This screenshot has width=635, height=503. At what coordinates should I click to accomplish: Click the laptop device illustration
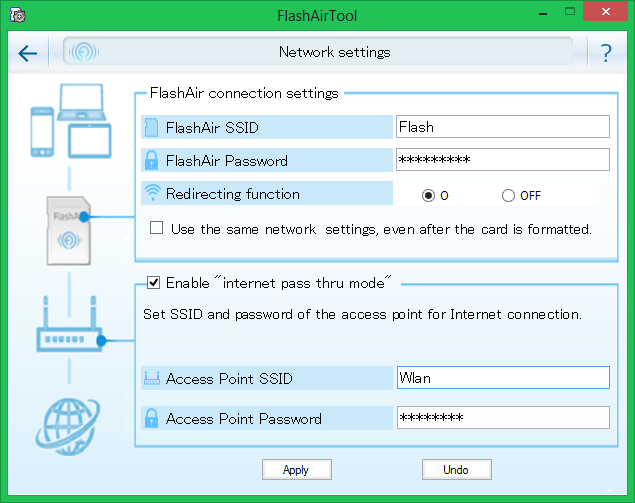(x=81, y=102)
